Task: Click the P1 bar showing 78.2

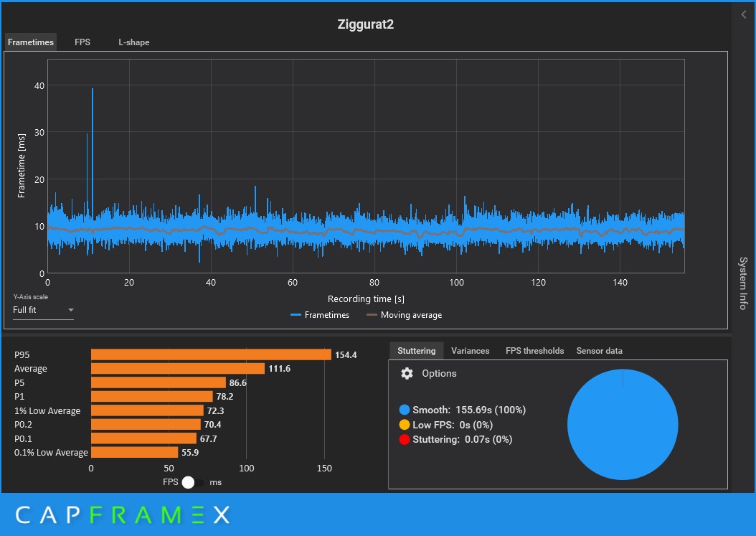Action: coord(152,397)
